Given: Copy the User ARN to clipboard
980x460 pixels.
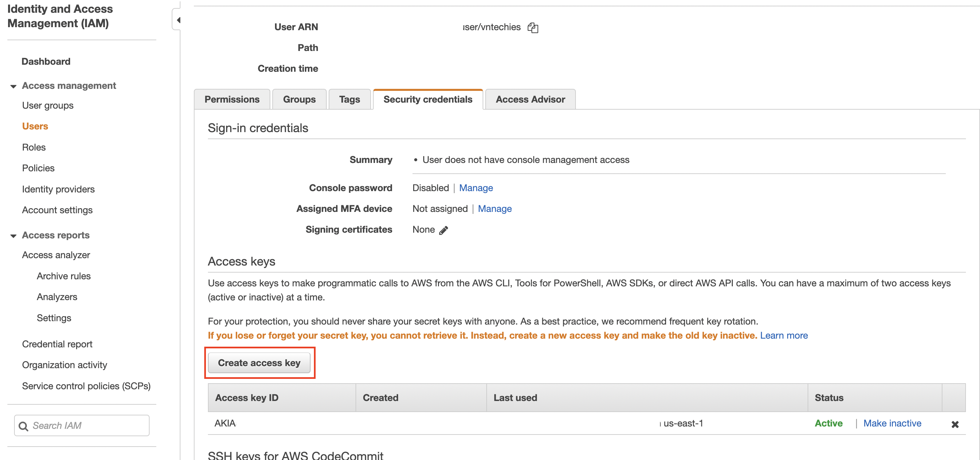Looking at the screenshot, I should [533, 27].
